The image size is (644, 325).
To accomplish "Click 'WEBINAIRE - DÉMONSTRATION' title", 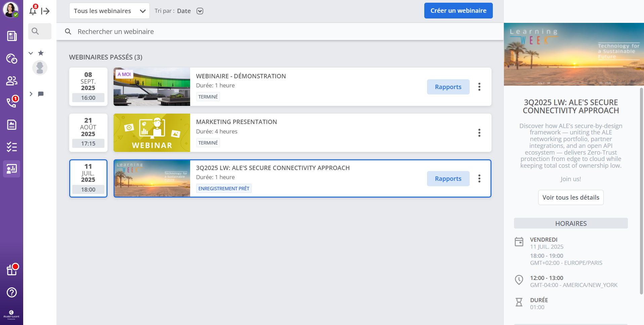I will (x=241, y=76).
